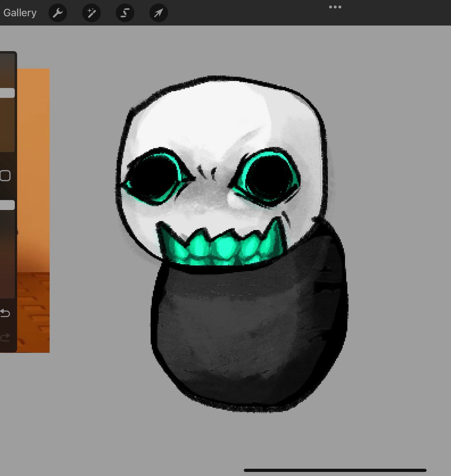
Task: Adjust the brush size slider handle
Action: tap(7, 93)
